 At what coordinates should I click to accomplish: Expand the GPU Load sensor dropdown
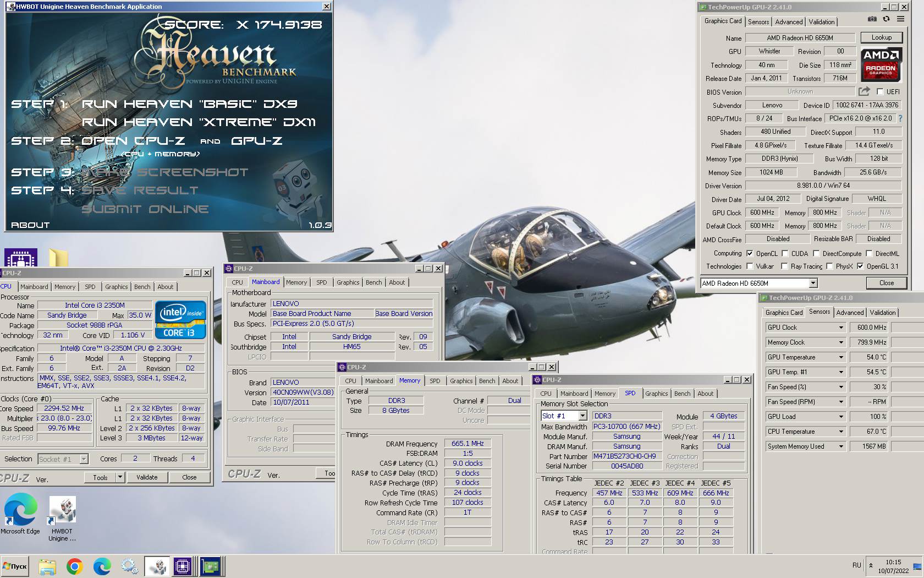point(840,417)
